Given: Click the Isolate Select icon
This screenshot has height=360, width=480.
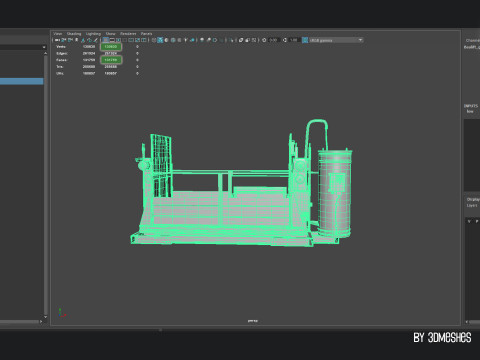Looking at the screenshot, I should click(x=231, y=40).
